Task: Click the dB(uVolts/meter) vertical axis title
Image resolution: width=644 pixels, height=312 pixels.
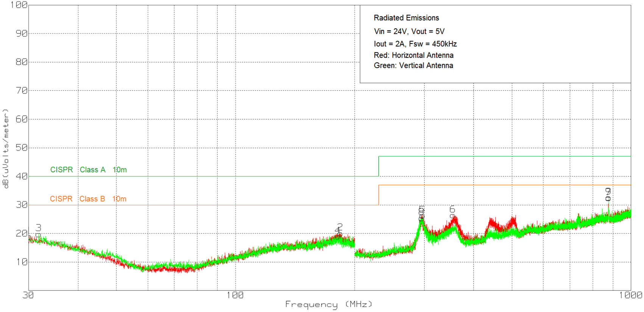Action: click(5, 148)
